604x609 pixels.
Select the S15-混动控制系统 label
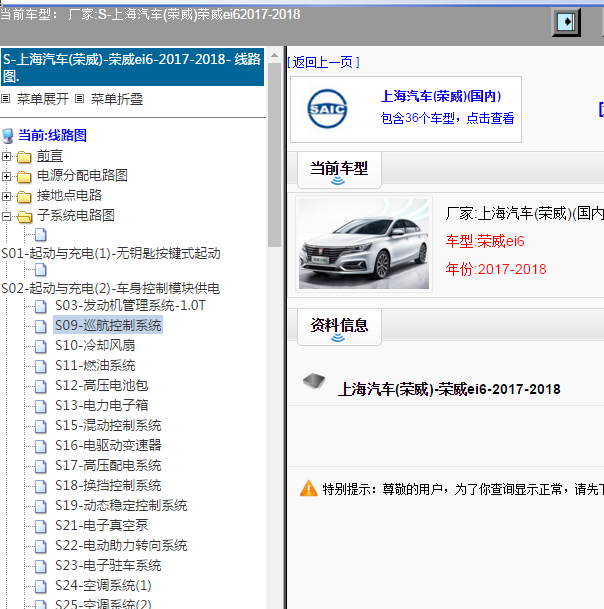point(108,426)
